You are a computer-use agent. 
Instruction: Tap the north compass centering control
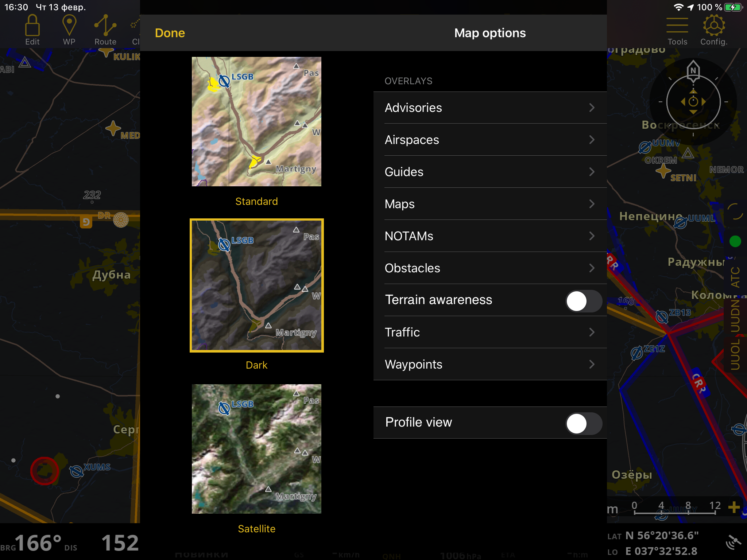click(x=693, y=102)
